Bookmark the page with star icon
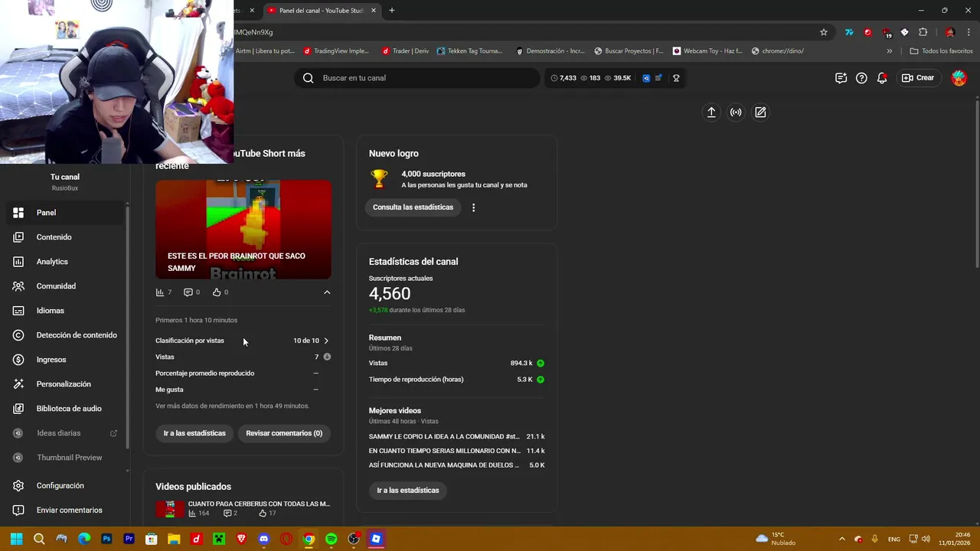 click(x=824, y=32)
